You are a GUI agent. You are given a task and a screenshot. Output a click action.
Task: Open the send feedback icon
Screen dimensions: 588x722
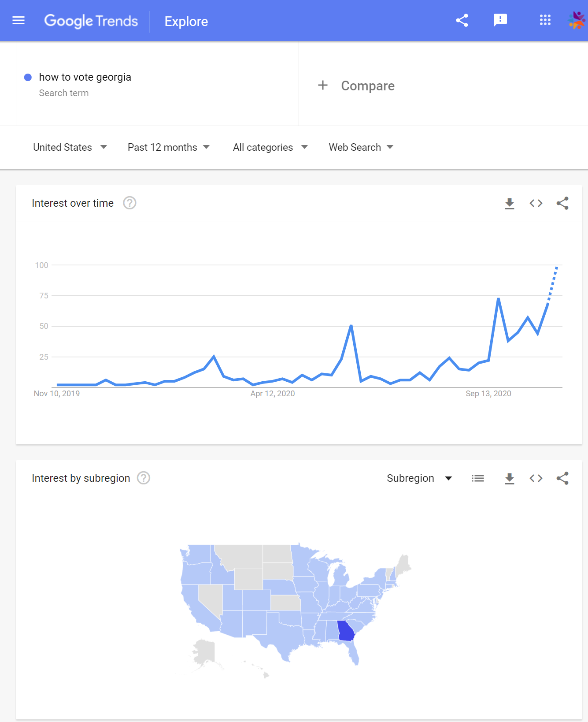[500, 20]
